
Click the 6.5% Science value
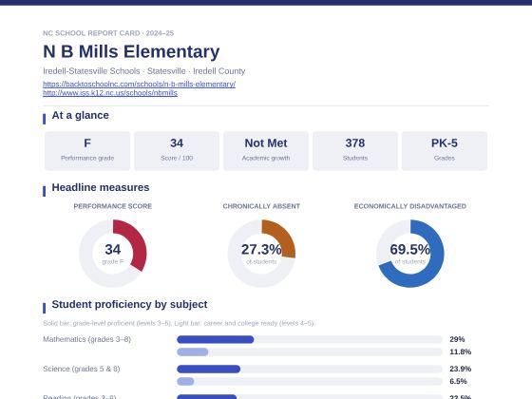pos(458,382)
